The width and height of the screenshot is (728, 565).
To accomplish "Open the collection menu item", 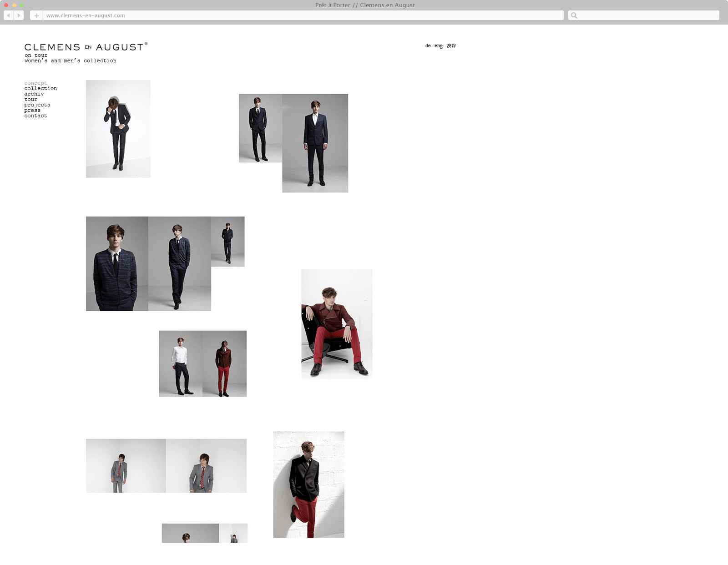I will [40, 88].
